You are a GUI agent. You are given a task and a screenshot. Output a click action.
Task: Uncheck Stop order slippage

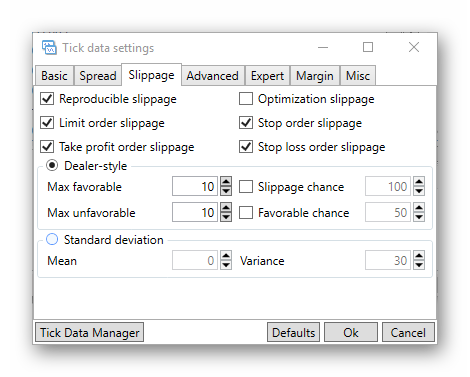tap(246, 123)
